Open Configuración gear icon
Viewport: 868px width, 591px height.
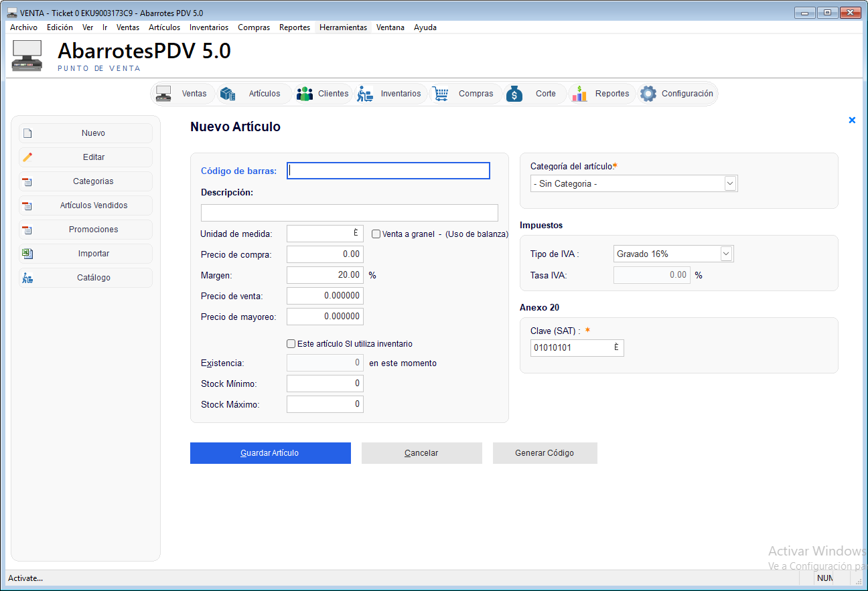[648, 94]
